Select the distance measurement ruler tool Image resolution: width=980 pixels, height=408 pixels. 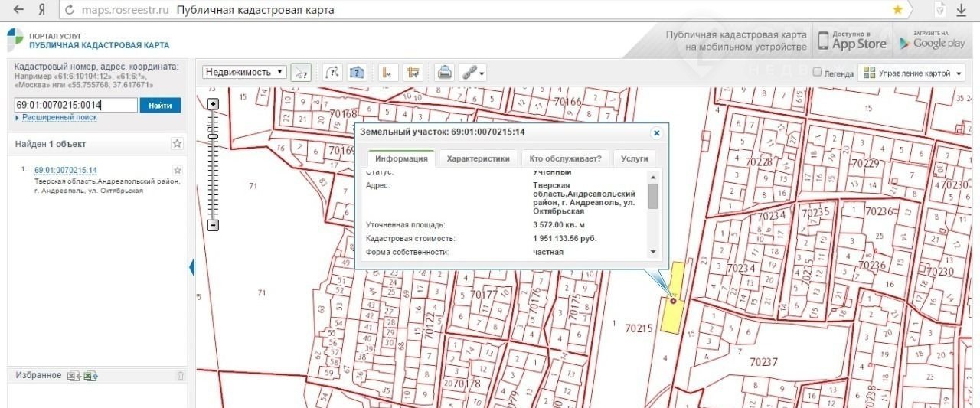click(x=389, y=73)
